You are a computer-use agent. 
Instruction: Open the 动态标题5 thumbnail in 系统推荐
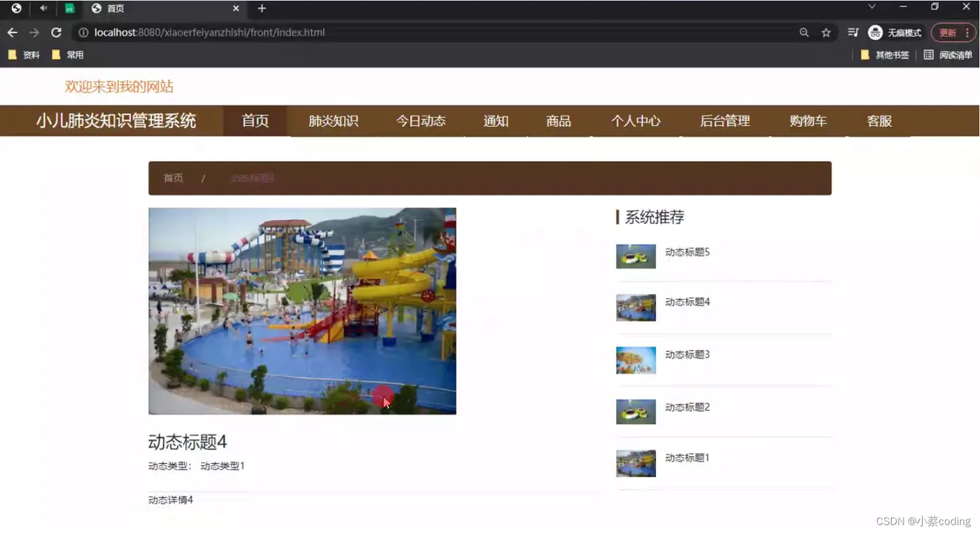point(636,256)
